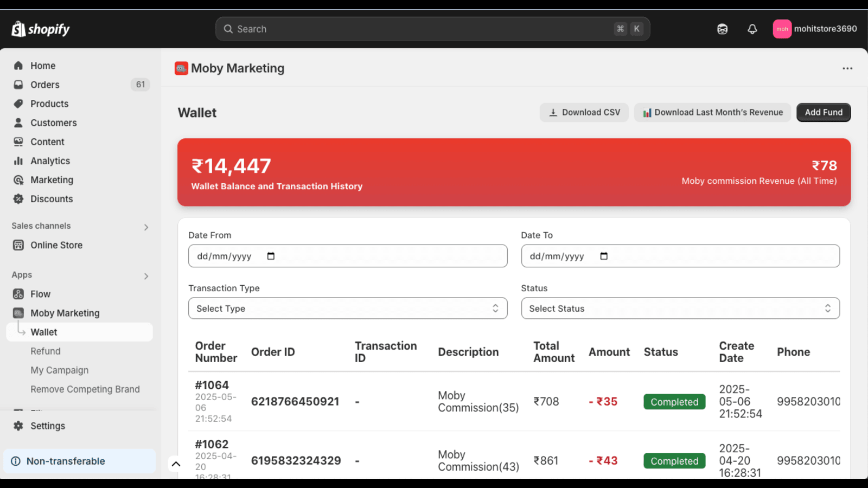Click Completed status for order #1064

click(x=674, y=402)
